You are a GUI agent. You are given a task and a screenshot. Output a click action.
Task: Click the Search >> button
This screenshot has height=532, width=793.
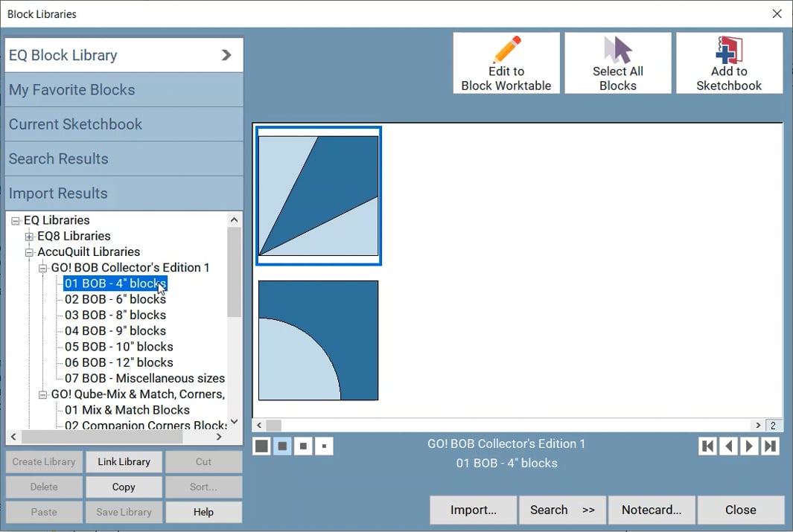(x=562, y=510)
